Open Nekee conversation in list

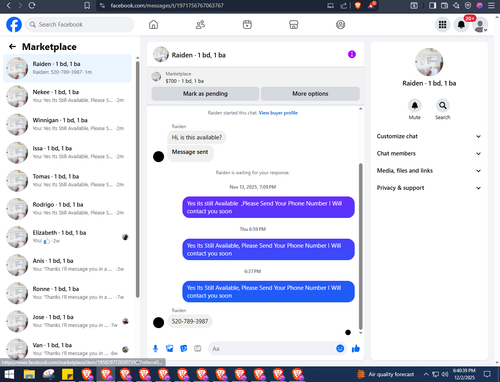(68, 96)
